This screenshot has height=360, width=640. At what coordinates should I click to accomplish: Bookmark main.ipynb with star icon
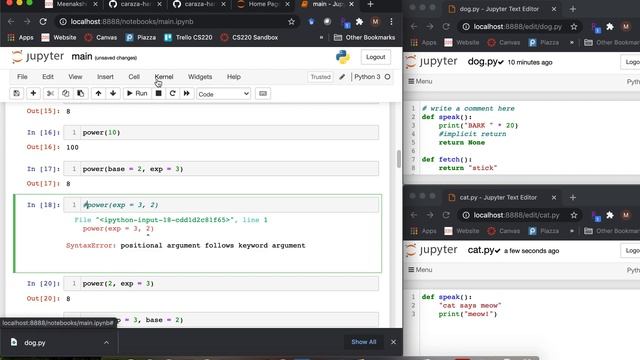tap(291, 22)
